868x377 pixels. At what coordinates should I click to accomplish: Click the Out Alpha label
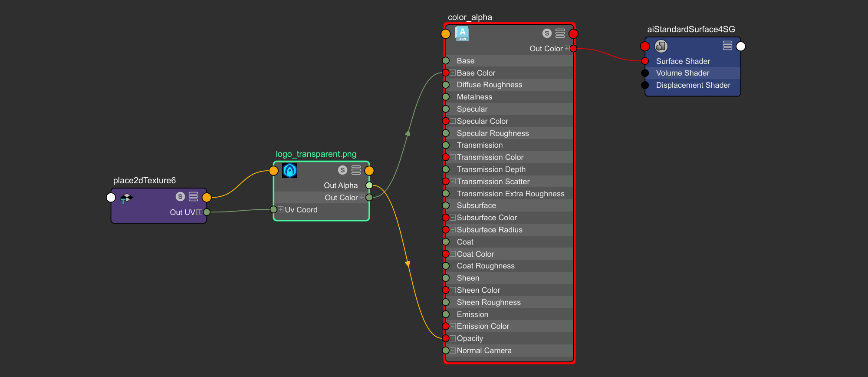tap(341, 185)
